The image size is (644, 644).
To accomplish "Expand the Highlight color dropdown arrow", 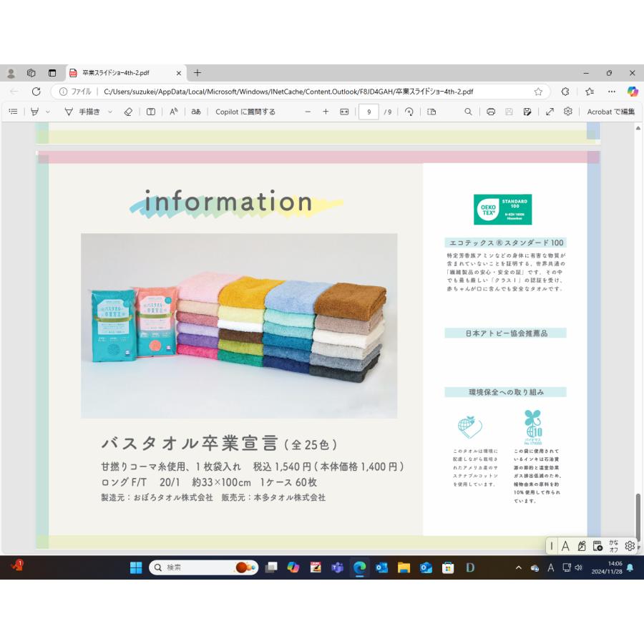I will (x=48, y=112).
